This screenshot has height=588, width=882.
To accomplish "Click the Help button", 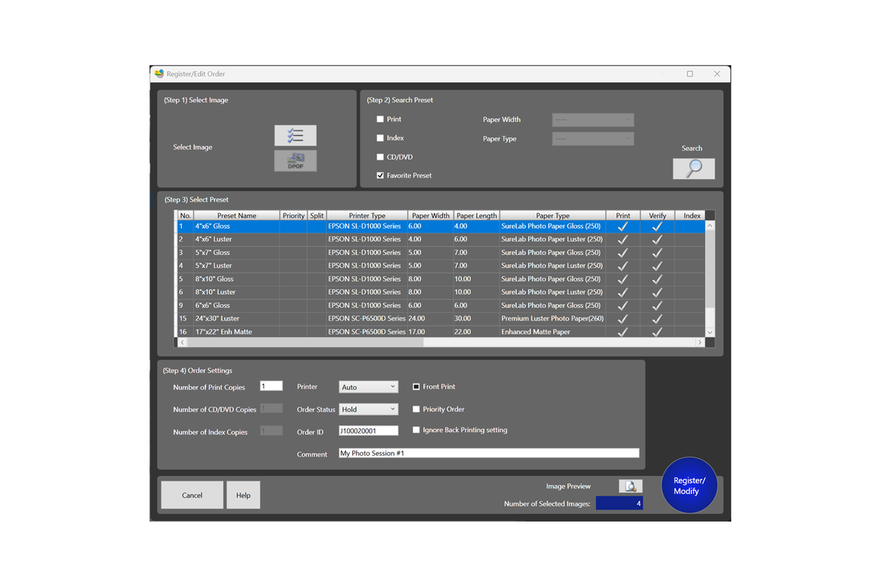I will pos(243,495).
